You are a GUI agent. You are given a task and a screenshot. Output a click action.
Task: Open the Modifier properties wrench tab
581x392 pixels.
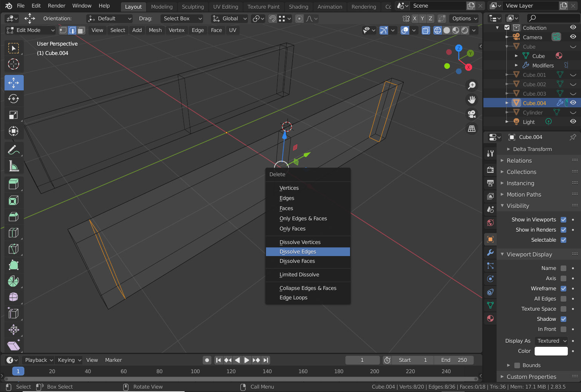tap(490, 252)
